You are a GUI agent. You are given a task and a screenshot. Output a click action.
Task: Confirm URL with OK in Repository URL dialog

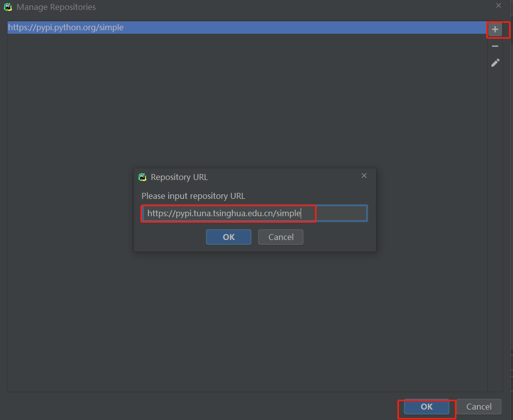click(x=229, y=237)
